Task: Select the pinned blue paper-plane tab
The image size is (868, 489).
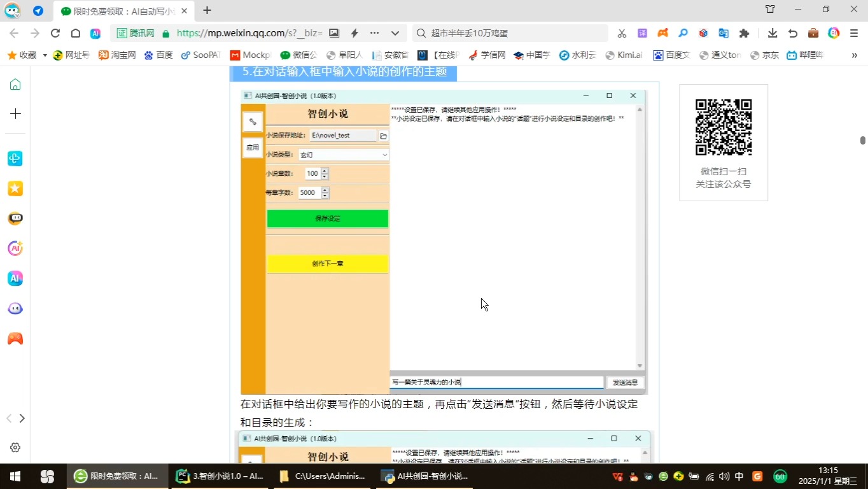Action: 38,11
